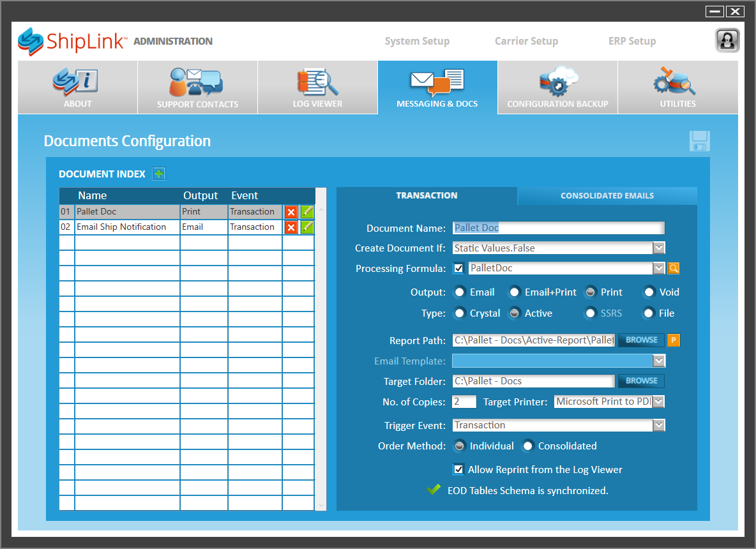Image resolution: width=756 pixels, height=549 pixels.
Task: Open the Log Viewer section
Action: [317, 87]
